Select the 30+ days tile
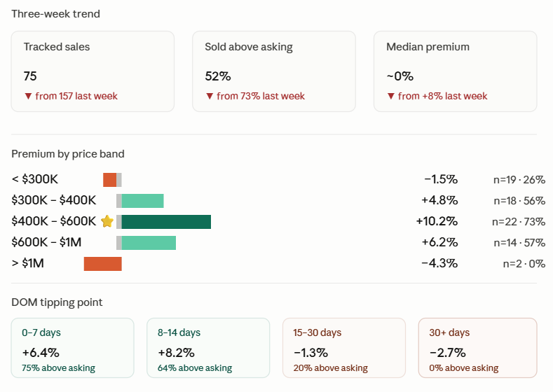 pos(478,348)
